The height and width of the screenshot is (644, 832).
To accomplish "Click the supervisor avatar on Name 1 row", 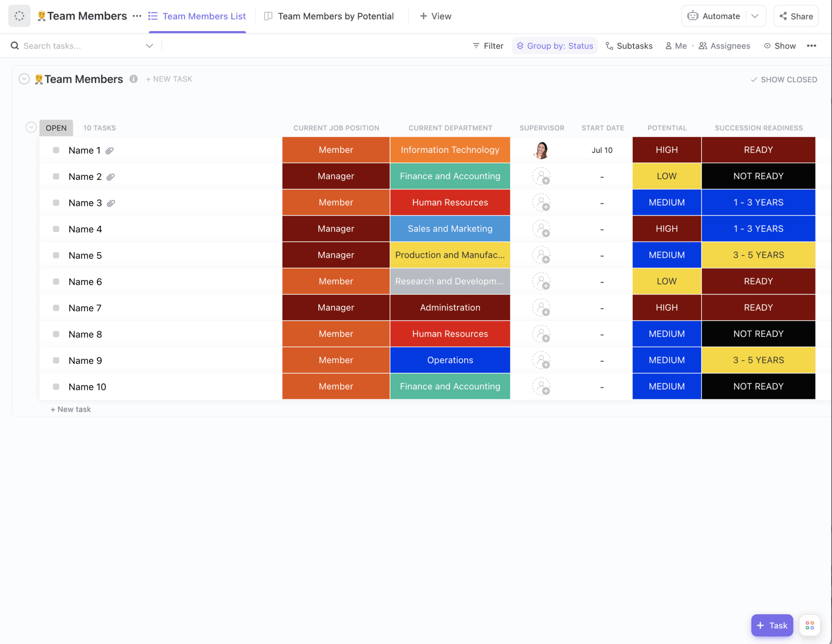I will coord(541,150).
